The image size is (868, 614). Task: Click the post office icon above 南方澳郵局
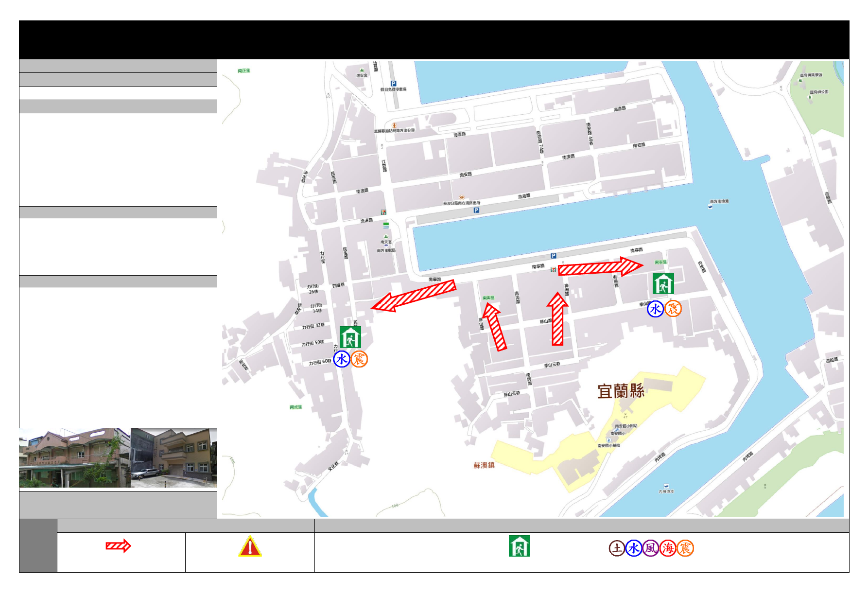coord(386,246)
